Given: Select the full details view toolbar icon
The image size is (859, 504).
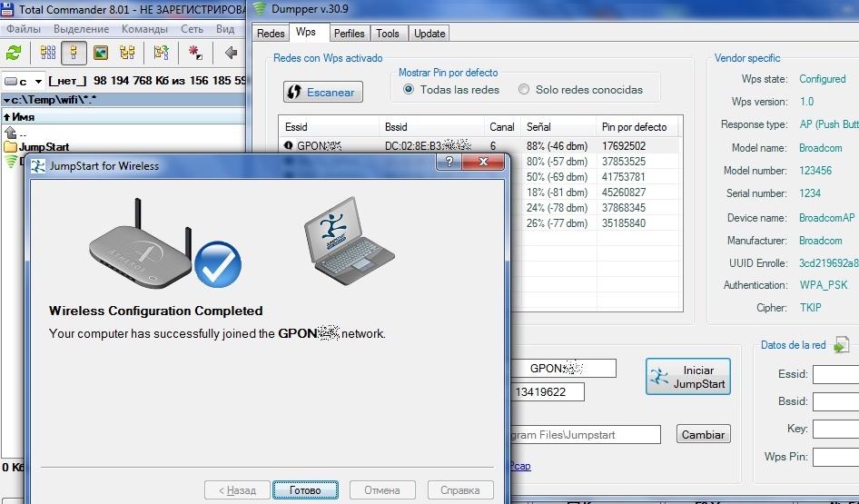Looking at the screenshot, I should point(74,53).
